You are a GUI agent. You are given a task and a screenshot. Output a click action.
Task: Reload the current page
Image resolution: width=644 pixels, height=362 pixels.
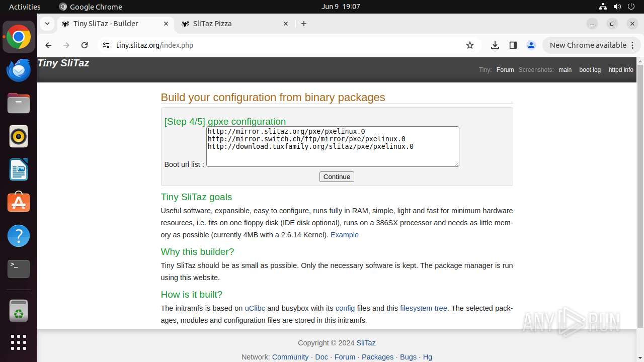[85, 45]
